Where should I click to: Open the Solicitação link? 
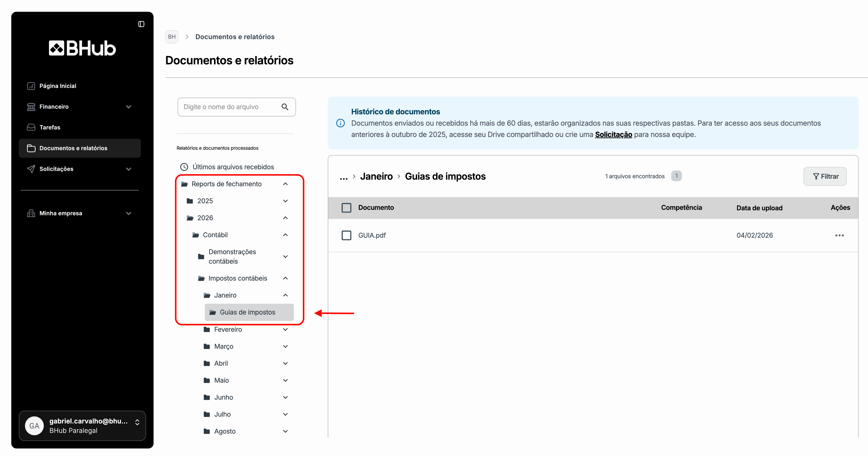pos(613,135)
